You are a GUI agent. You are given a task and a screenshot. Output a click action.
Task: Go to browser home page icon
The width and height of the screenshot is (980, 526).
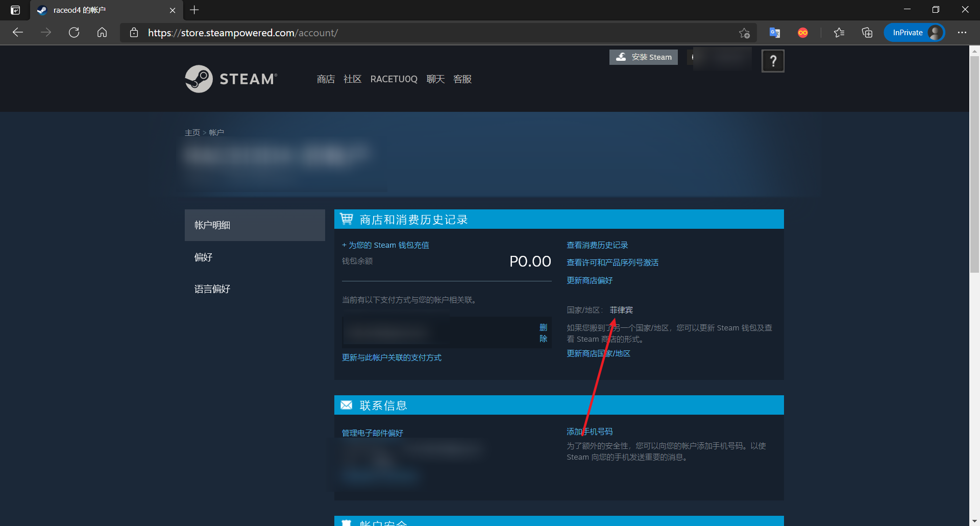(102, 33)
